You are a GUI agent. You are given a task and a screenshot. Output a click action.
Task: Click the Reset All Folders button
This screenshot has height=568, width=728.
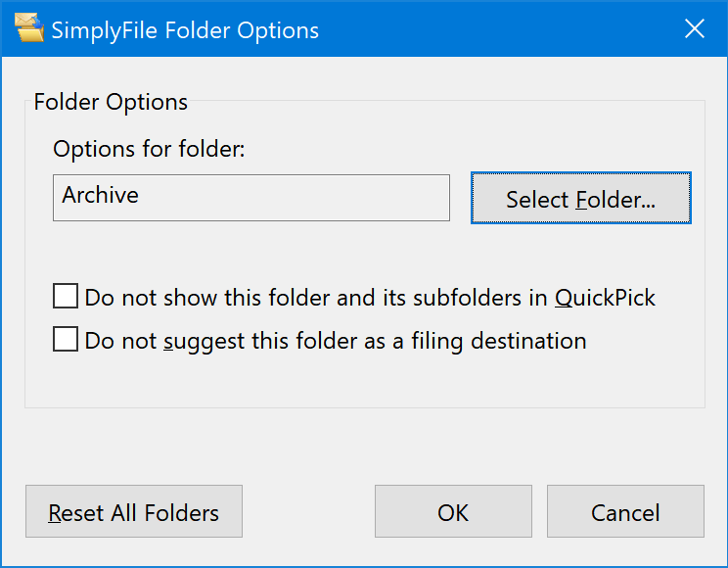pos(134,511)
